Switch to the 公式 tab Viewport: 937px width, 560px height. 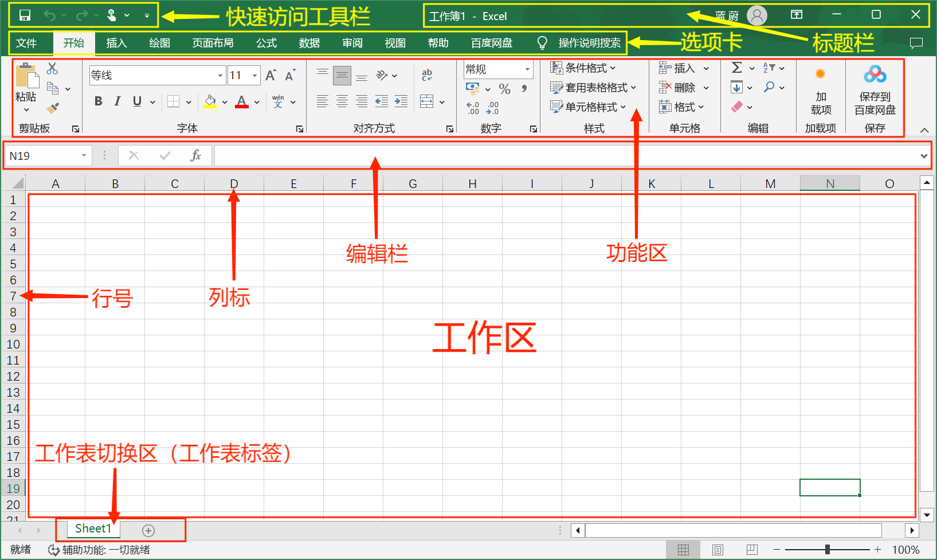(x=266, y=43)
